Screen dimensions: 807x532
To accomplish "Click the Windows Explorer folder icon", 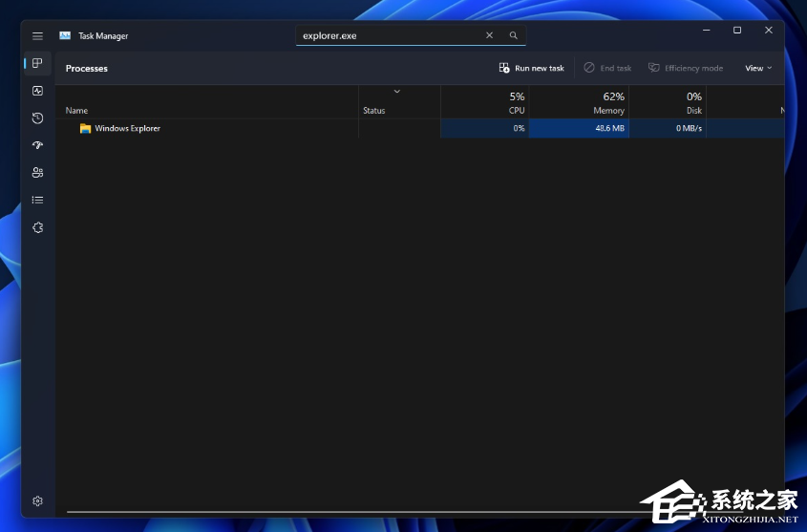I will (85, 129).
